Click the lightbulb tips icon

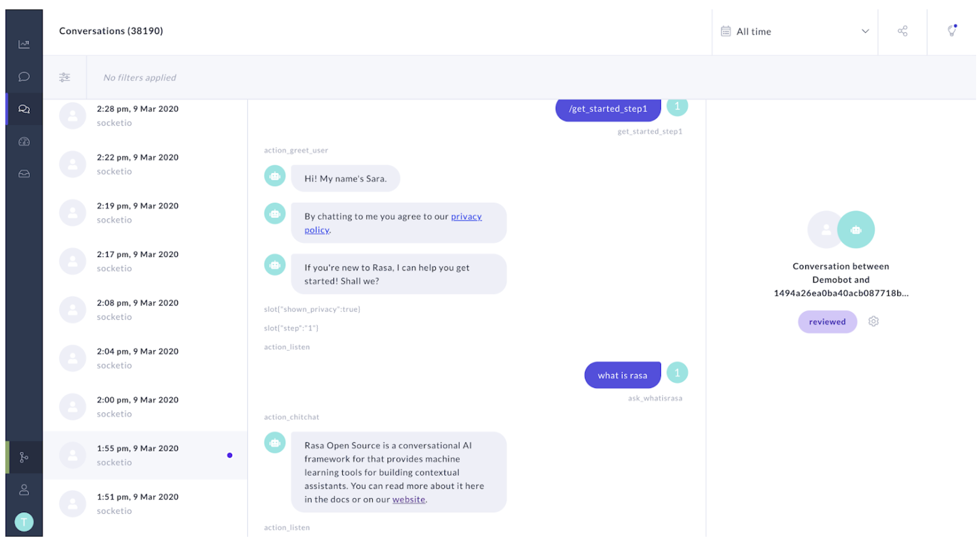[x=952, y=31]
